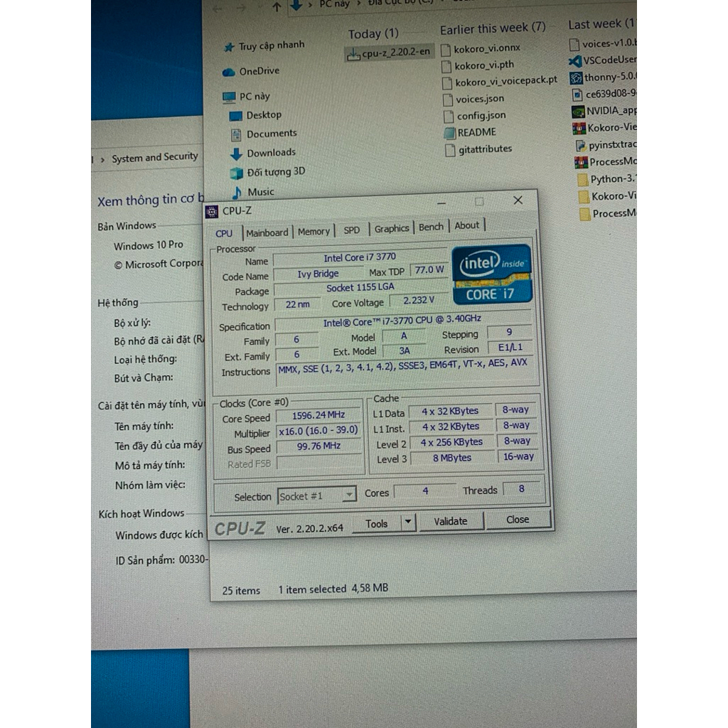The width and height of the screenshot is (728, 728).
Task: Click the Đối tượng 3D cube icon
Action: tap(236, 173)
